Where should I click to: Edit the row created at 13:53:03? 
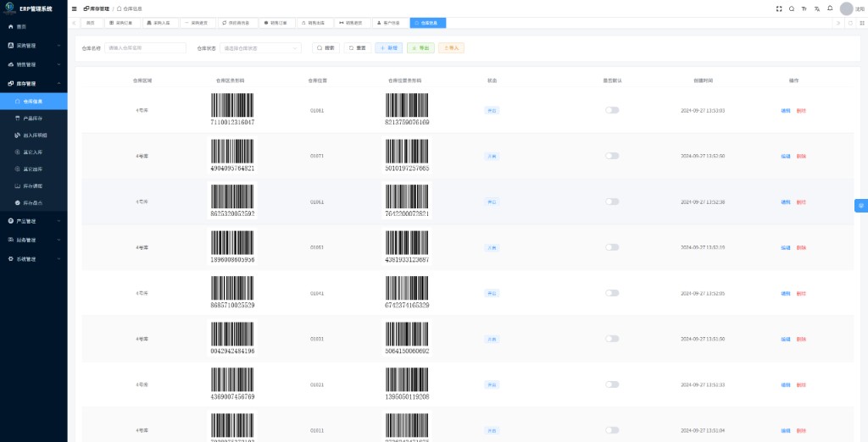pyautogui.click(x=786, y=111)
